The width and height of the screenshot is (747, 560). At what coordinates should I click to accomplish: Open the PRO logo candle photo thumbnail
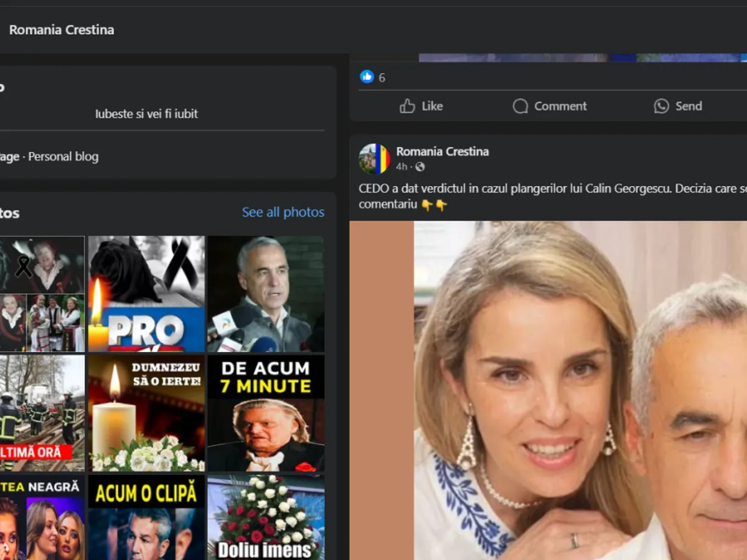click(146, 294)
